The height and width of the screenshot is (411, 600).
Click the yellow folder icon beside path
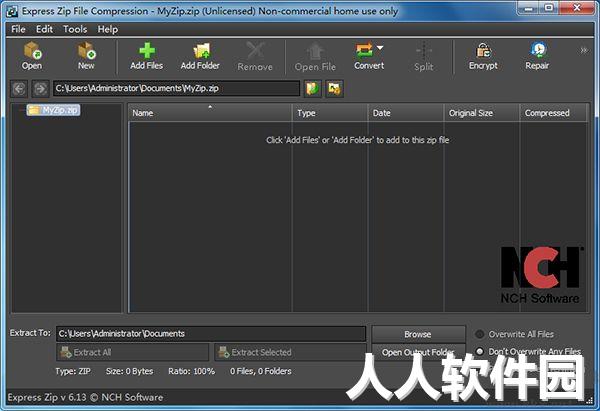pyautogui.click(x=334, y=89)
